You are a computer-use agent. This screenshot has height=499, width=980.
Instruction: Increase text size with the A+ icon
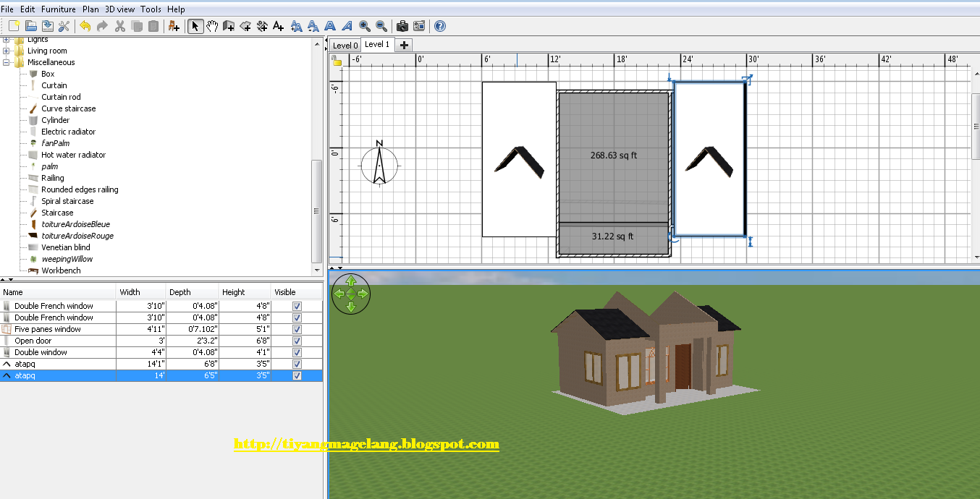coord(296,26)
